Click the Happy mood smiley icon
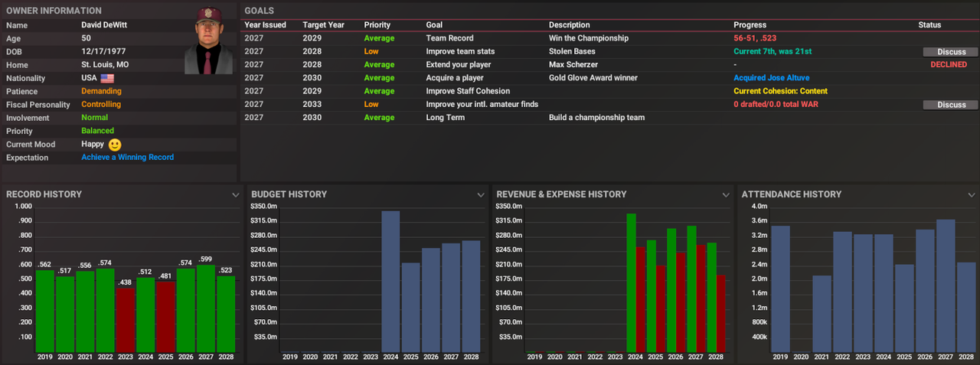The width and height of the screenshot is (980, 365). [x=114, y=144]
